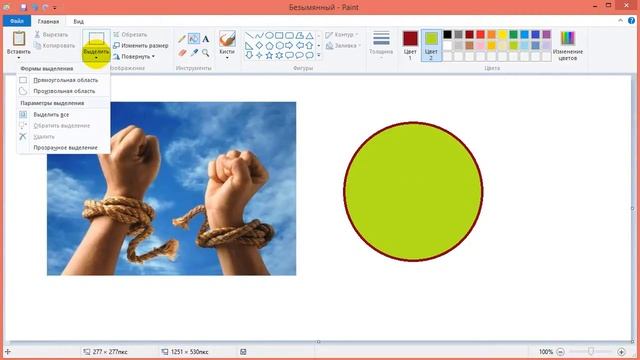Switch to the Вид tab

[x=78, y=21]
